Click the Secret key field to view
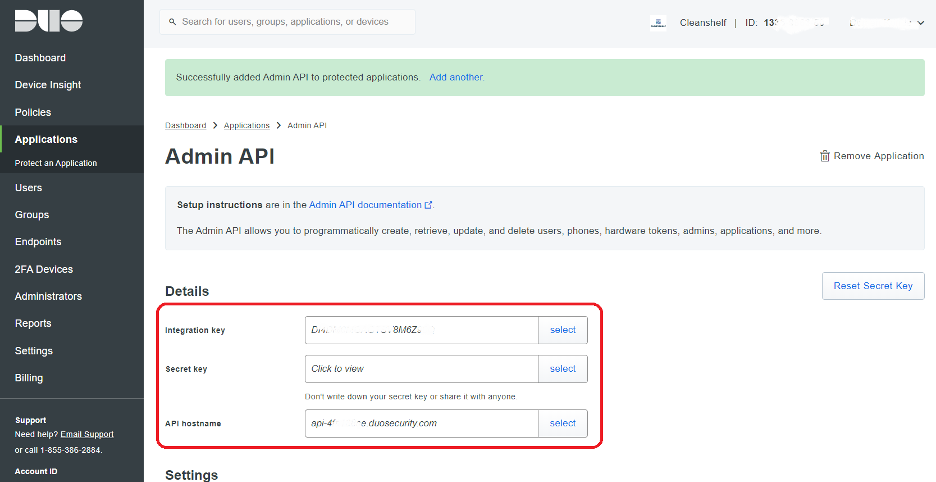The height and width of the screenshot is (482, 936). [421, 369]
